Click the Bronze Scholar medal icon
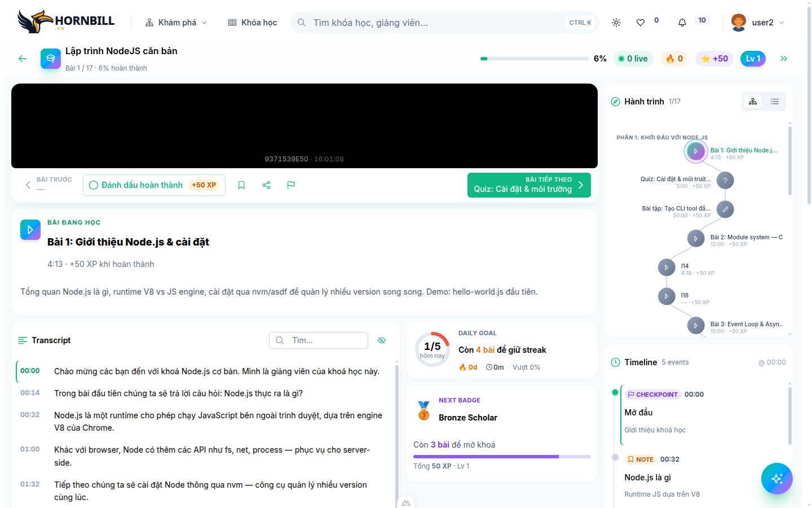 point(423,410)
